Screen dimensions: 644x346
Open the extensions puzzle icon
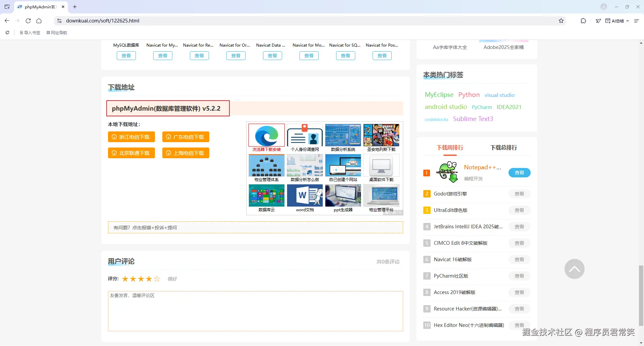pos(583,21)
